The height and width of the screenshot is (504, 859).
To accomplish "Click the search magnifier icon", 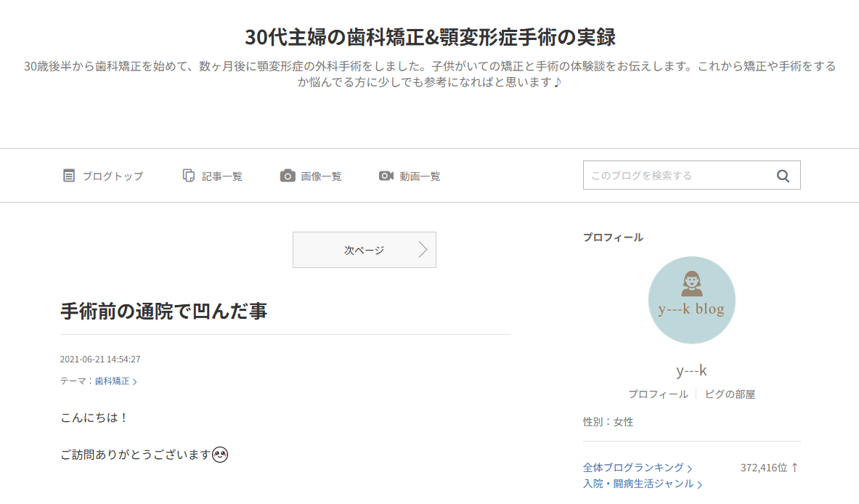I will (x=783, y=175).
